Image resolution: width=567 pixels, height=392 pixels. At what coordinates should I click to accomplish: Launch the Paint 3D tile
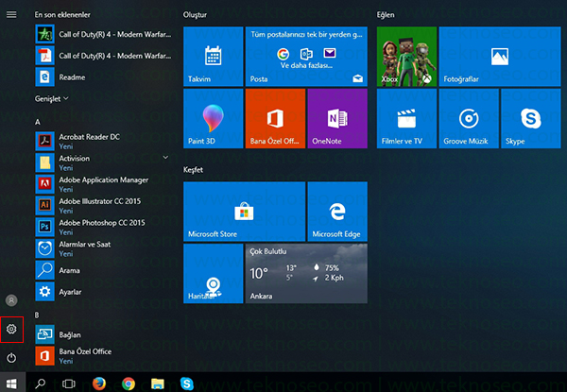coord(213,118)
